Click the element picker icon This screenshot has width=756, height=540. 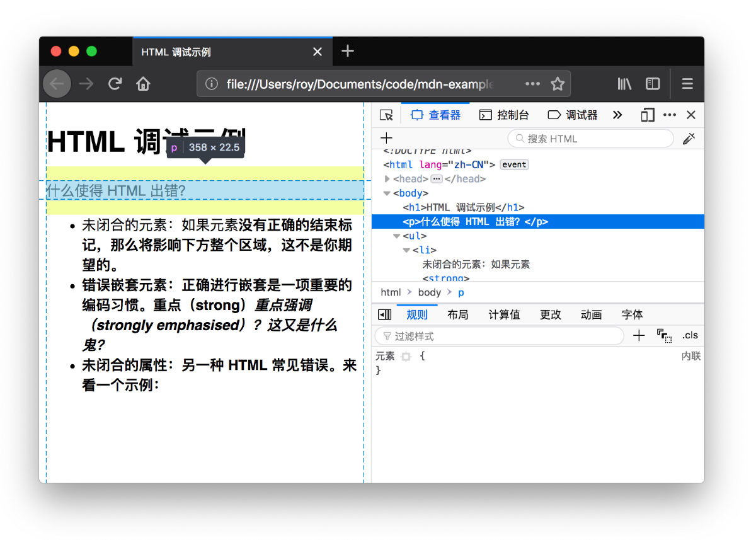[x=386, y=115]
